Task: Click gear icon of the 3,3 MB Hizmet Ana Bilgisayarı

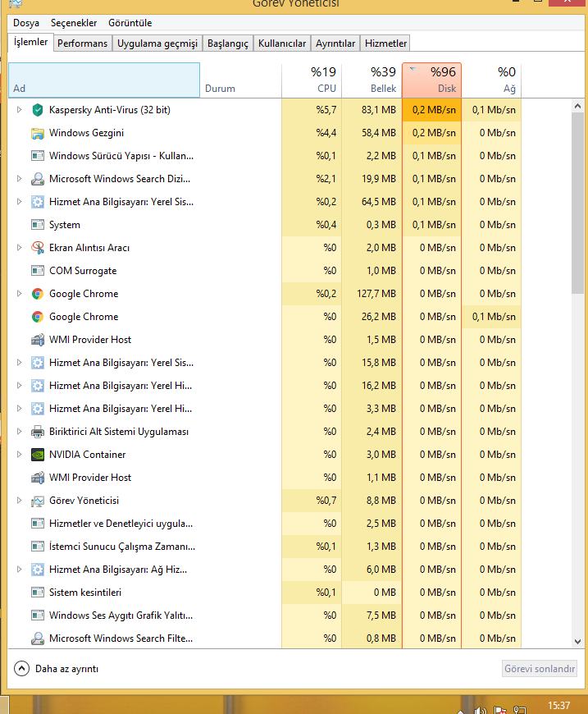Action: (38, 409)
